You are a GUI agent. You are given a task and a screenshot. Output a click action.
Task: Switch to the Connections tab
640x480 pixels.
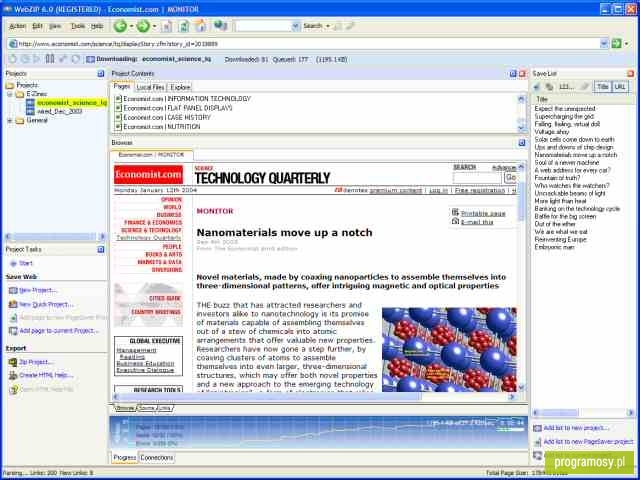click(157, 458)
